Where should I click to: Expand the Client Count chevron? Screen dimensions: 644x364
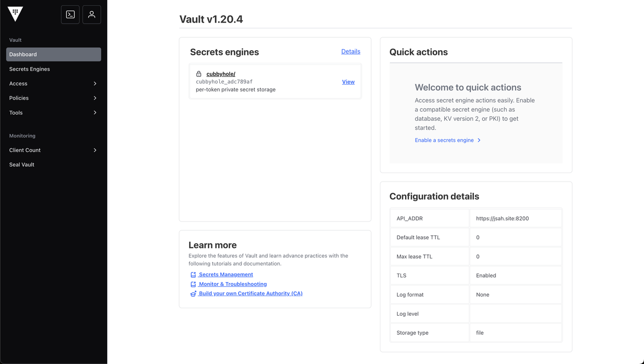point(95,150)
